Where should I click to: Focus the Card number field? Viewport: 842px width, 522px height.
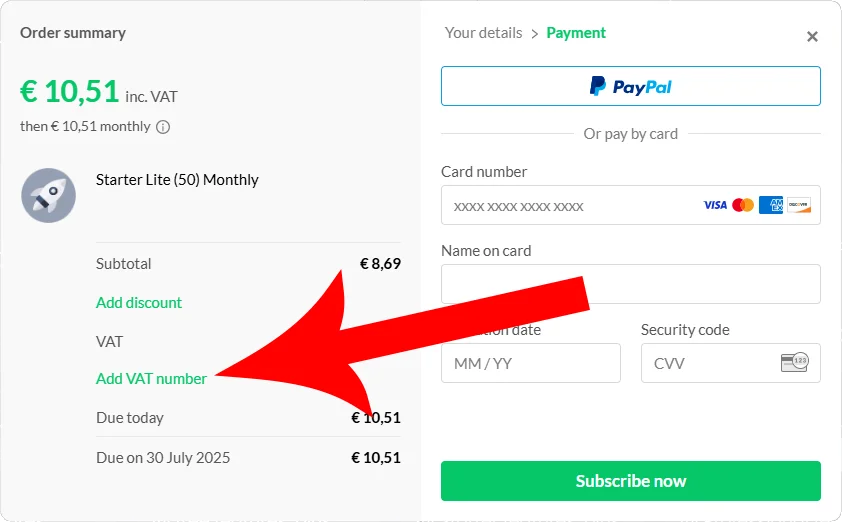tap(630, 205)
